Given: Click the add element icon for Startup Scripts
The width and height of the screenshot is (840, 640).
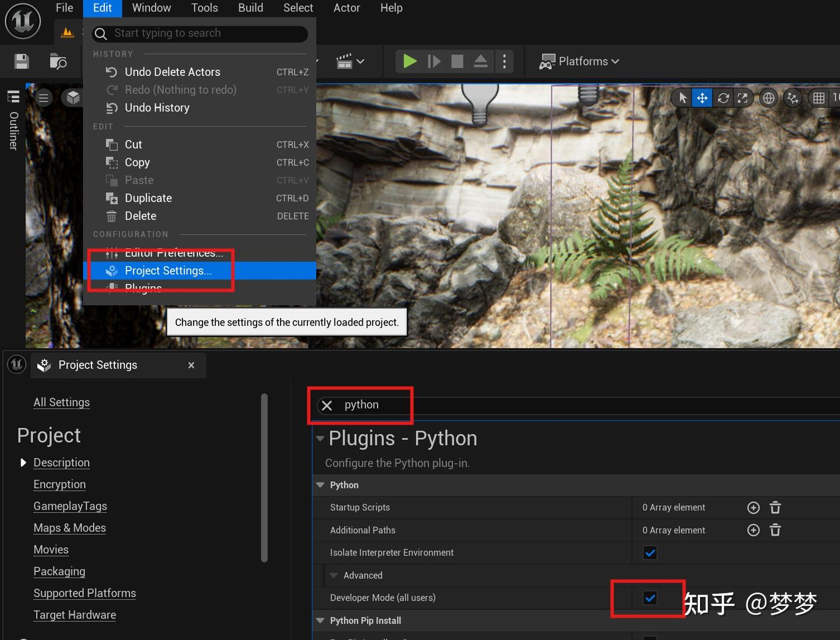Looking at the screenshot, I should [754, 508].
